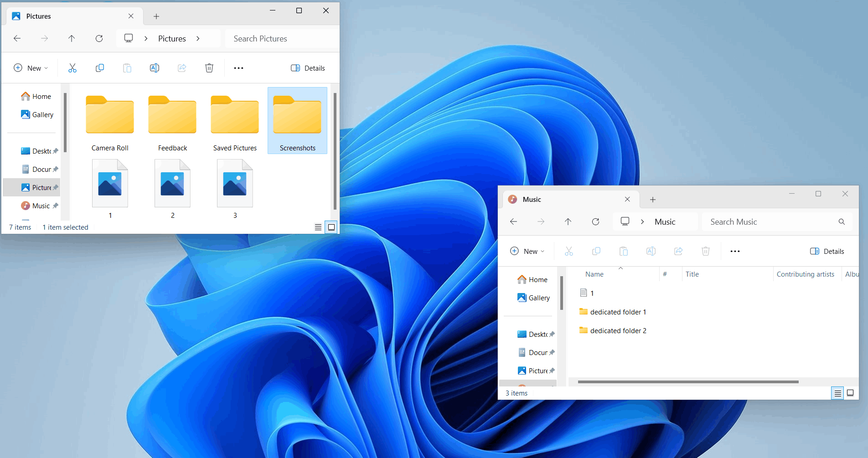Expand chevron after Pictures in address bar

coord(198,39)
